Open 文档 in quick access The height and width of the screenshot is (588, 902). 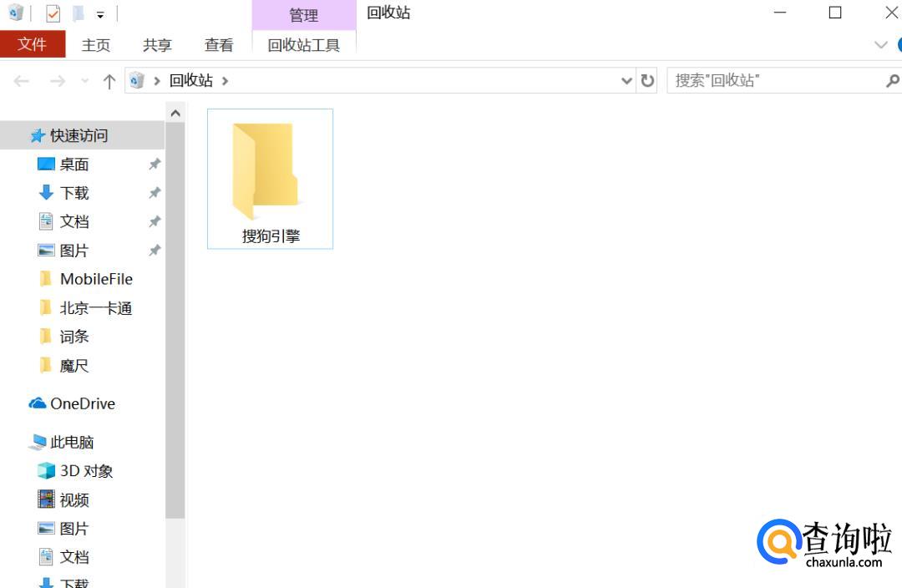coord(74,221)
